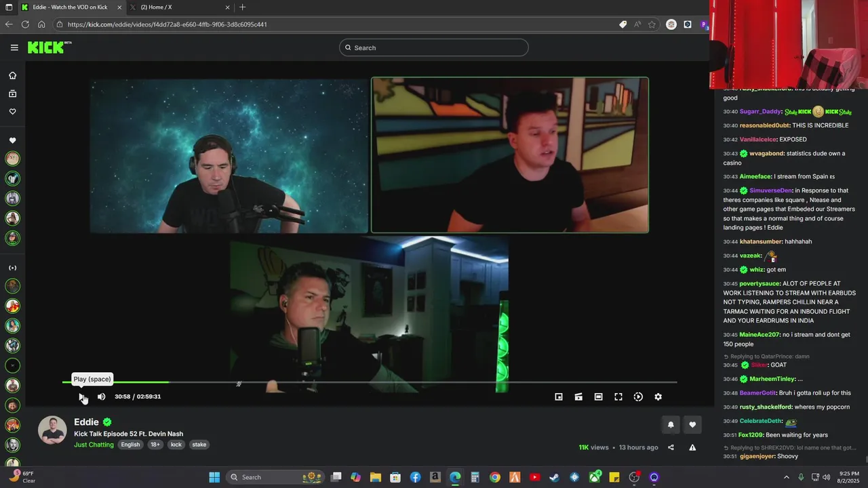The image size is (868, 488).
Task: Click 'Replying to QatarPrince' reply line
Action: tap(766, 357)
